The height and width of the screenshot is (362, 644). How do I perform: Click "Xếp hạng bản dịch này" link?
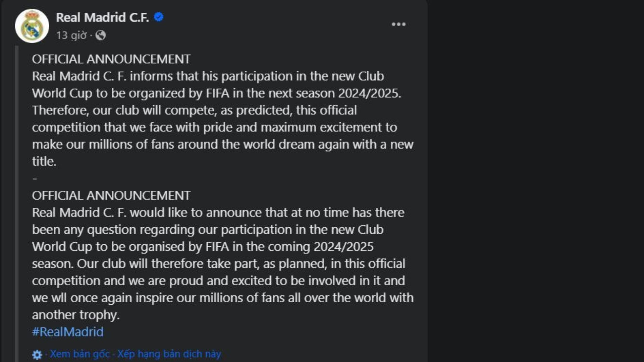click(169, 354)
